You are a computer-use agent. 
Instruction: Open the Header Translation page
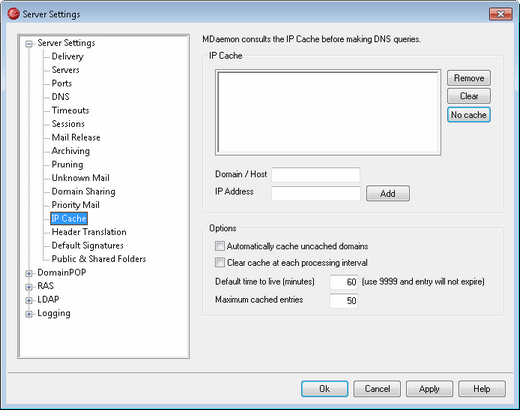click(x=89, y=232)
